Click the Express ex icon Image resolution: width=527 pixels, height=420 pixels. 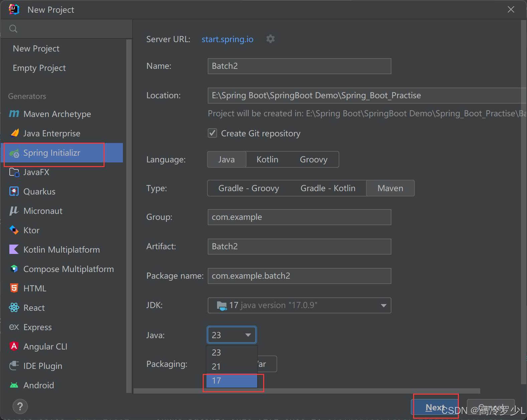pyautogui.click(x=14, y=327)
